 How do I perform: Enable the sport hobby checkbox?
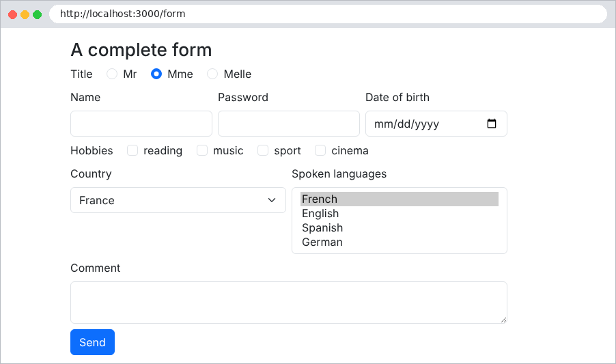click(x=263, y=150)
